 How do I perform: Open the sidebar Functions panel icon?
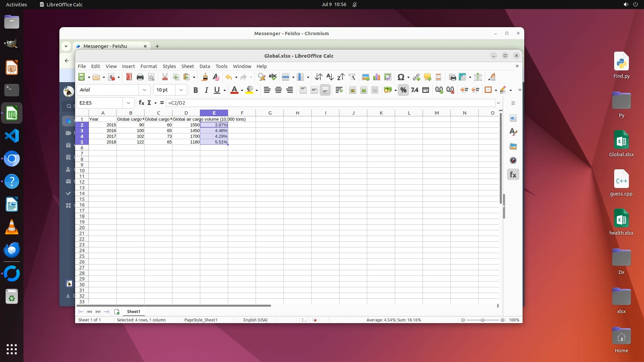[x=513, y=175]
